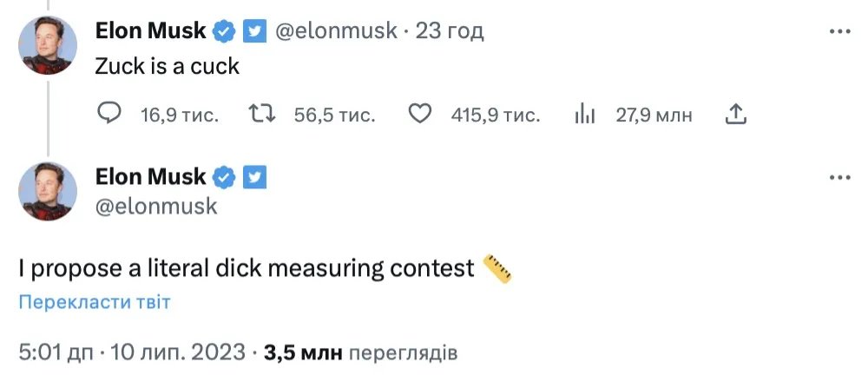Click the 23 год timestamp link
This screenshot has height=375, width=868.
pos(450,31)
